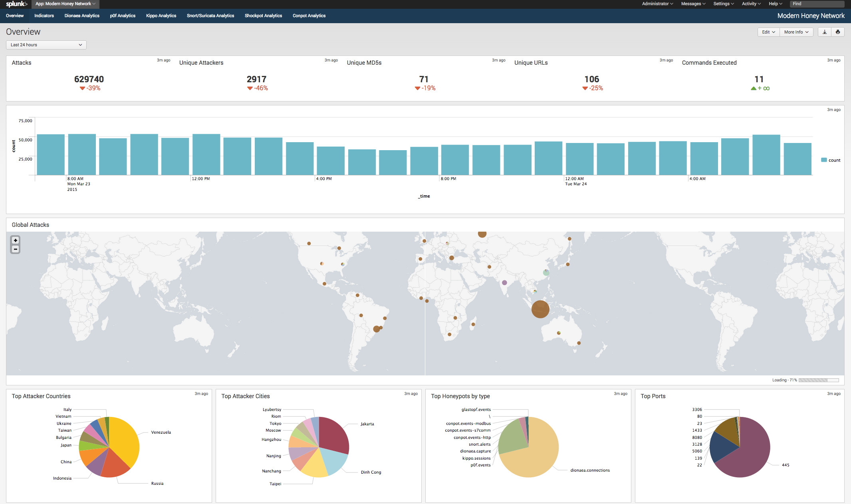The width and height of the screenshot is (851, 504).
Task: Expand the More Info dropdown
Action: tap(796, 32)
